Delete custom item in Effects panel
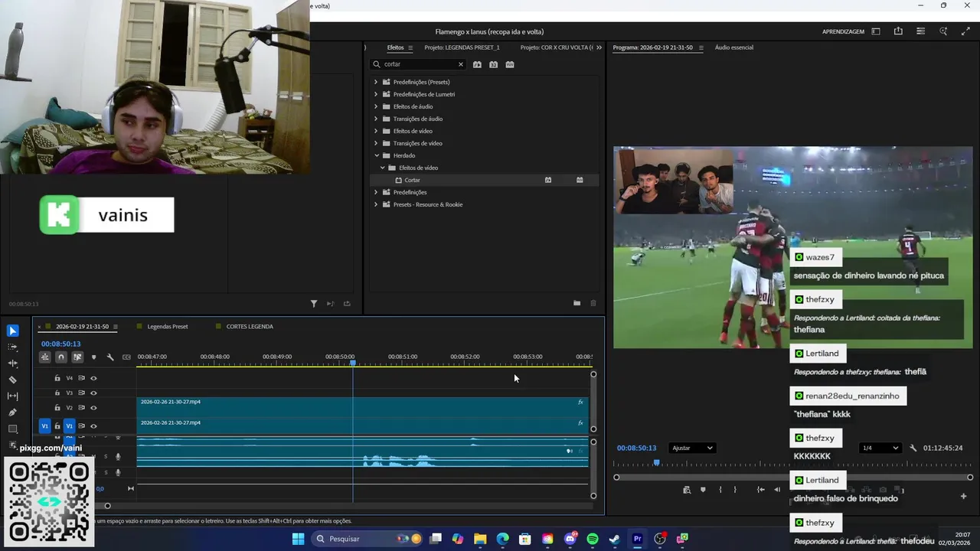Screen dimensions: 980x551 pyautogui.click(x=593, y=303)
